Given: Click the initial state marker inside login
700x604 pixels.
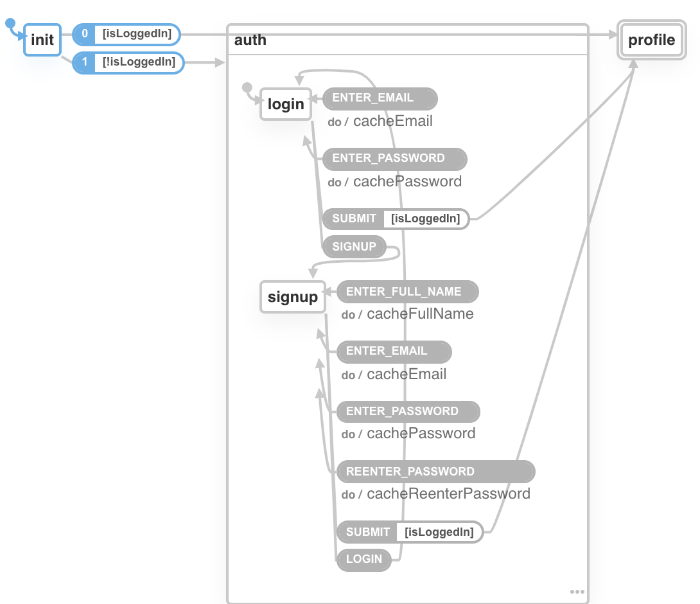Looking at the screenshot, I should (x=249, y=85).
